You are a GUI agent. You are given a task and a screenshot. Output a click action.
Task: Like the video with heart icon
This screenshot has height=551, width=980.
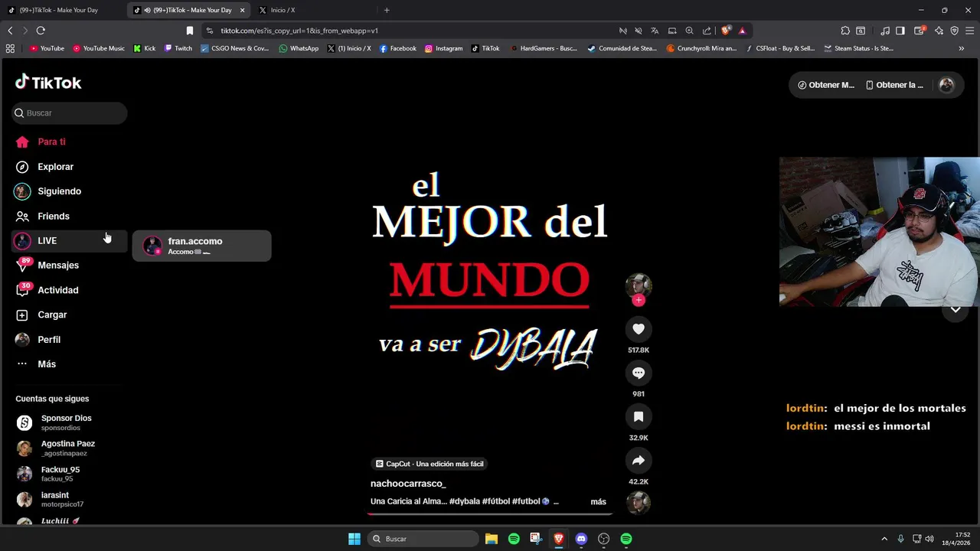click(639, 329)
